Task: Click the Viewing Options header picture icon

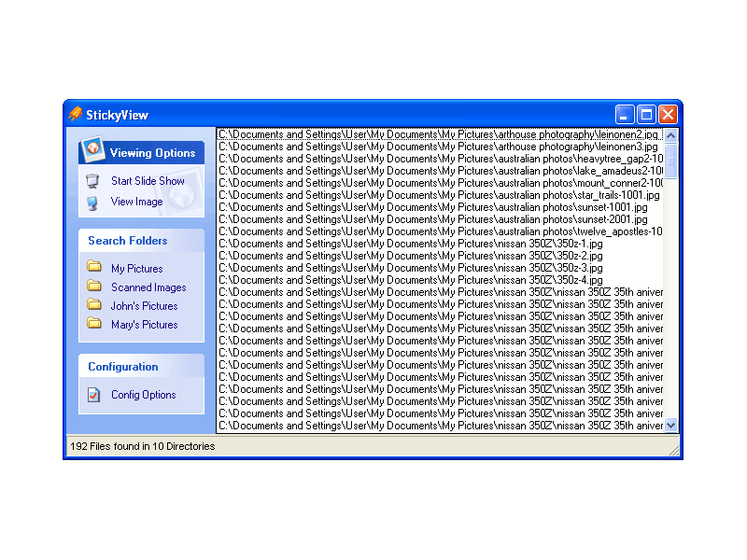Action: (x=92, y=148)
